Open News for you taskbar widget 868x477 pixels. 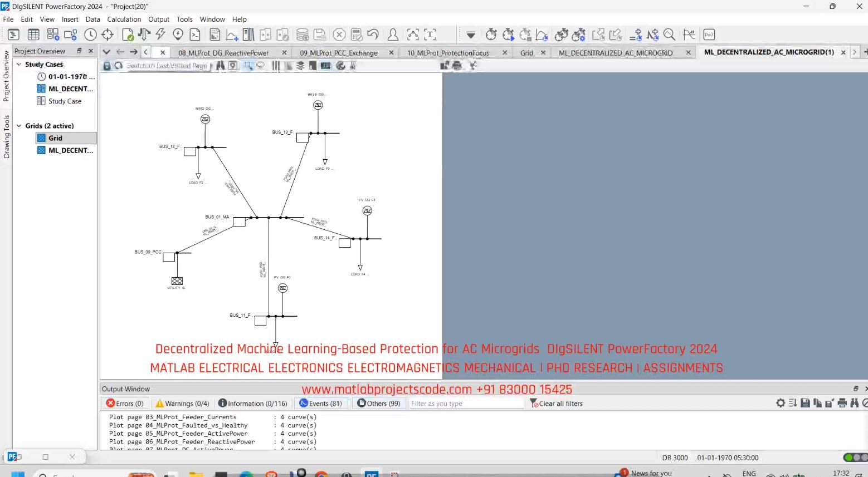click(x=645, y=473)
